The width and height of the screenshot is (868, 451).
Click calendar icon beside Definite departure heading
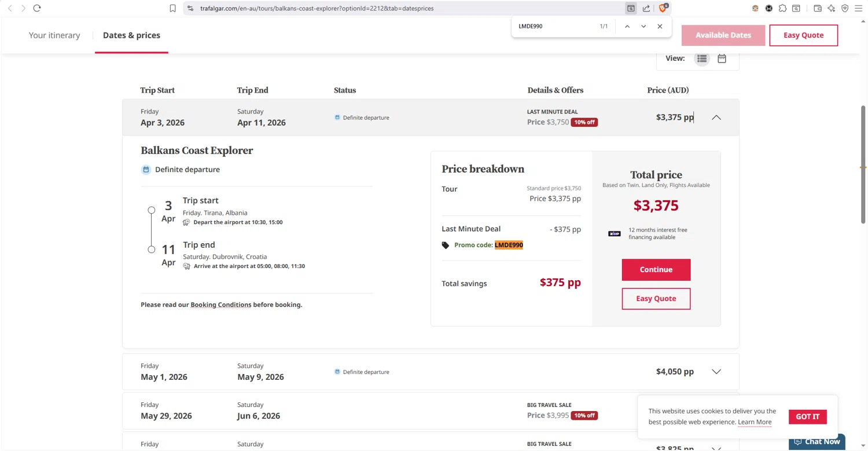146,170
